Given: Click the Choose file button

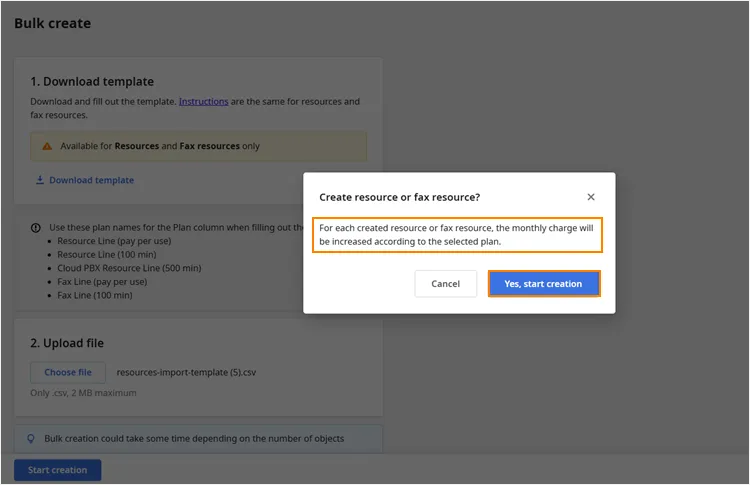Looking at the screenshot, I should [68, 372].
